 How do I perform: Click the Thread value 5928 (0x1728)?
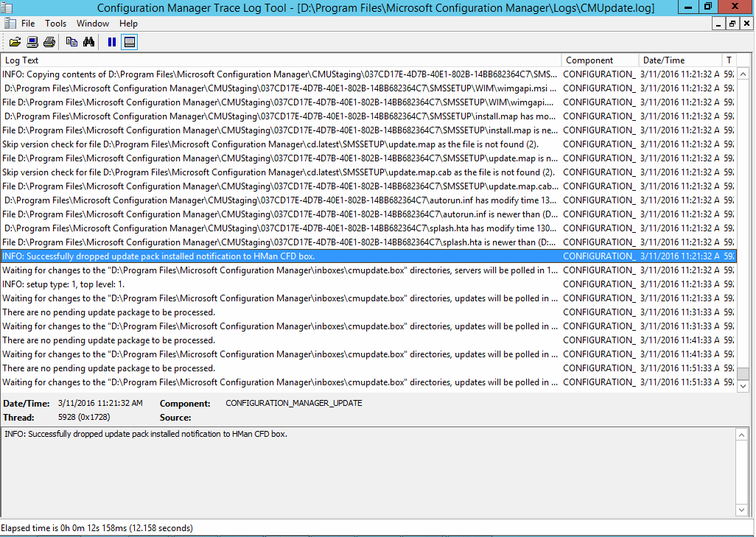84,417
